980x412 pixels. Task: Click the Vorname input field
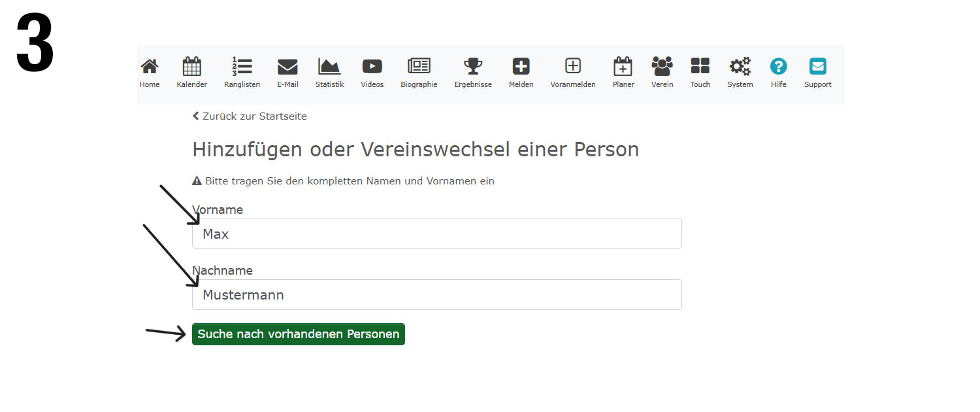pos(436,233)
